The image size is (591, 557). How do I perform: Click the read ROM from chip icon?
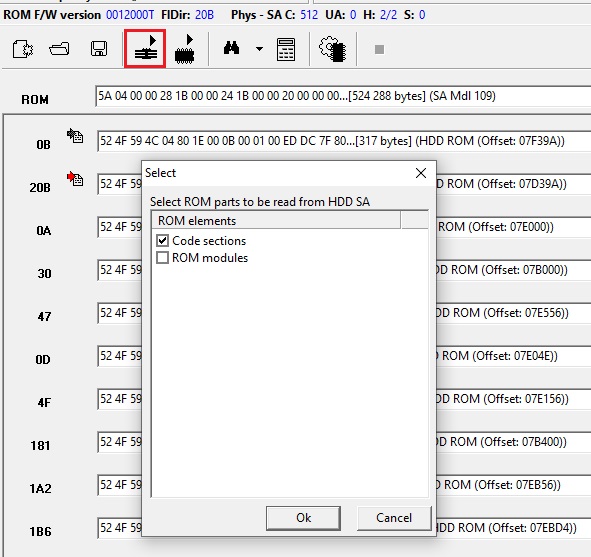185,49
